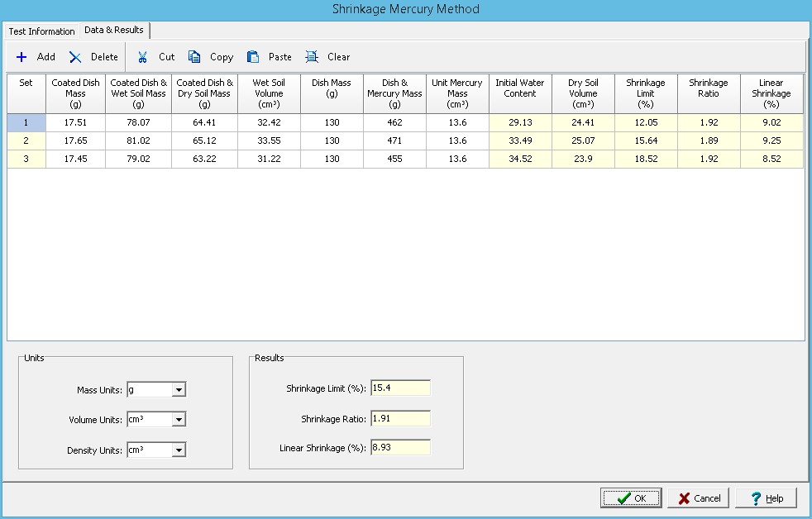Viewport: 812px width, 519px height.
Task: Click the Add row plus icon
Action: tap(21, 57)
